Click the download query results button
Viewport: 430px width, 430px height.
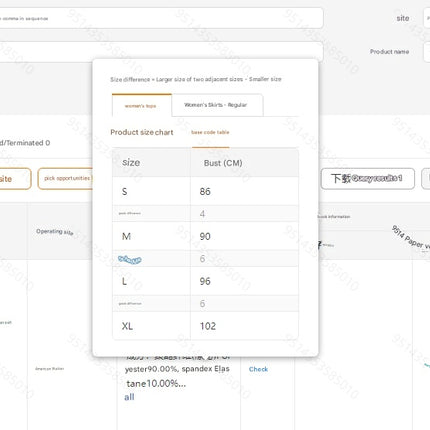(x=368, y=179)
